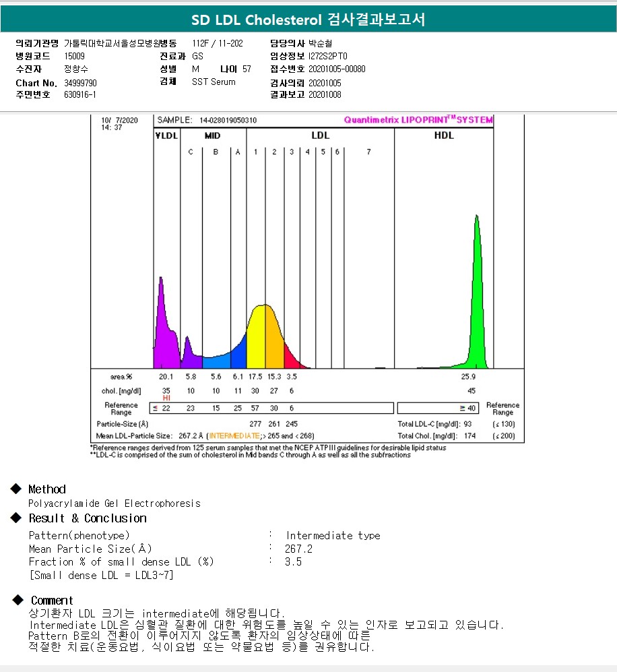This screenshot has height=672, width=617.
Task: Click the LDL column header
Action: pyautogui.click(x=320, y=135)
